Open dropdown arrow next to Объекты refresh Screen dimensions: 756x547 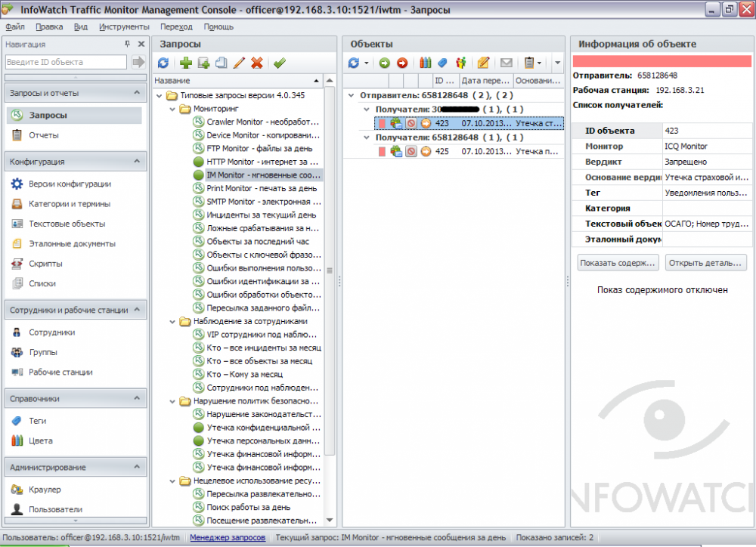[x=367, y=63]
